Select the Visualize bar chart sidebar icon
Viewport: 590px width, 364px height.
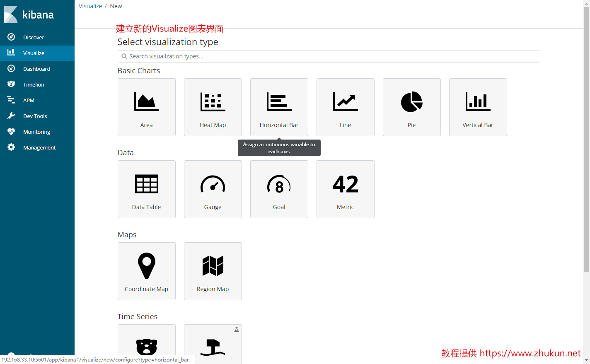coord(11,52)
